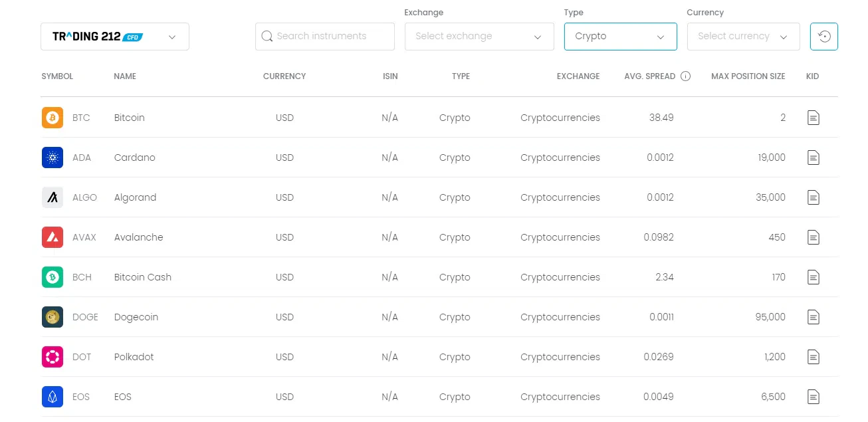Select the Avalanche name cell
The width and height of the screenshot is (868, 422).
click(138, 237)
